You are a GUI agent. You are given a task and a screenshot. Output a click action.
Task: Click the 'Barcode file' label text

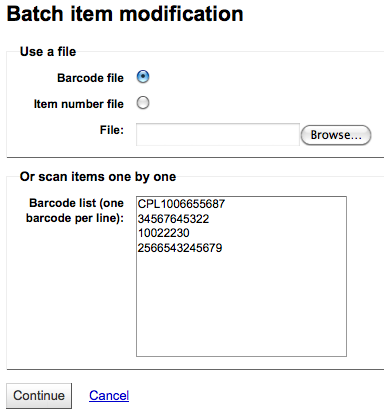90,78
